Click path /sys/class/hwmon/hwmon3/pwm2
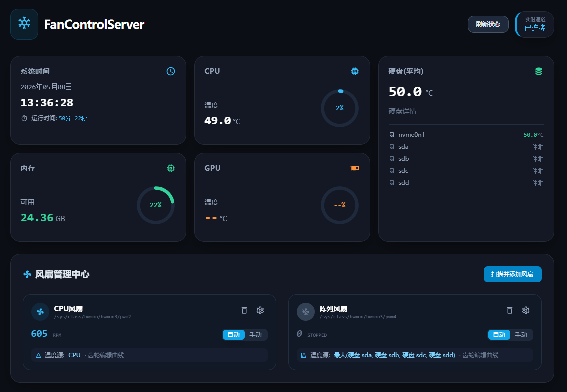The image size is (567, 392). pos(92,317)
